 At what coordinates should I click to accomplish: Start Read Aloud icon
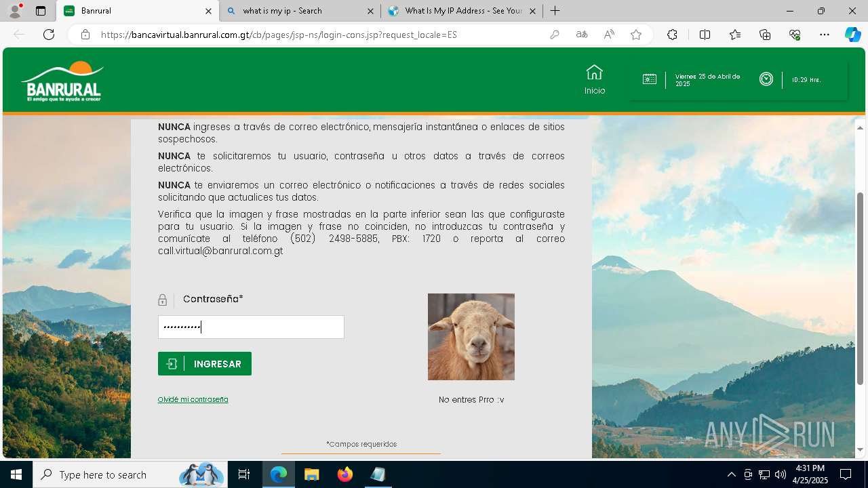(x=609, y=35)
